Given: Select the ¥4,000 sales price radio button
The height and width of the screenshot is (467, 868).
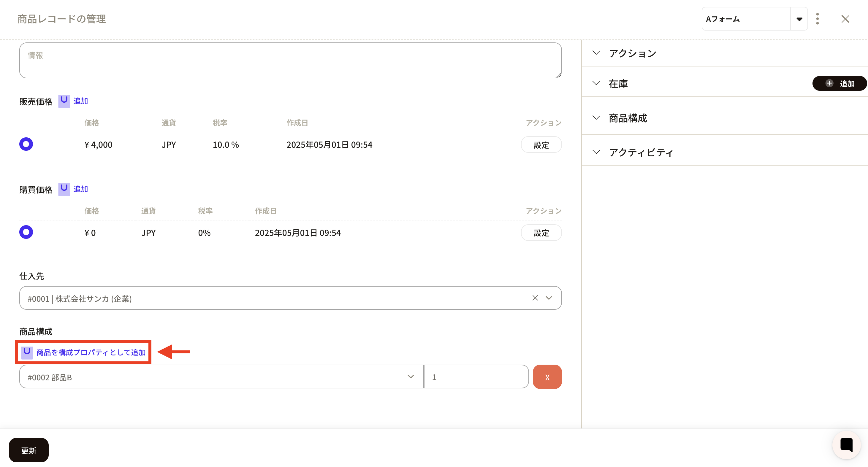Looking at the screenshot, I should [x=26, y=144].
